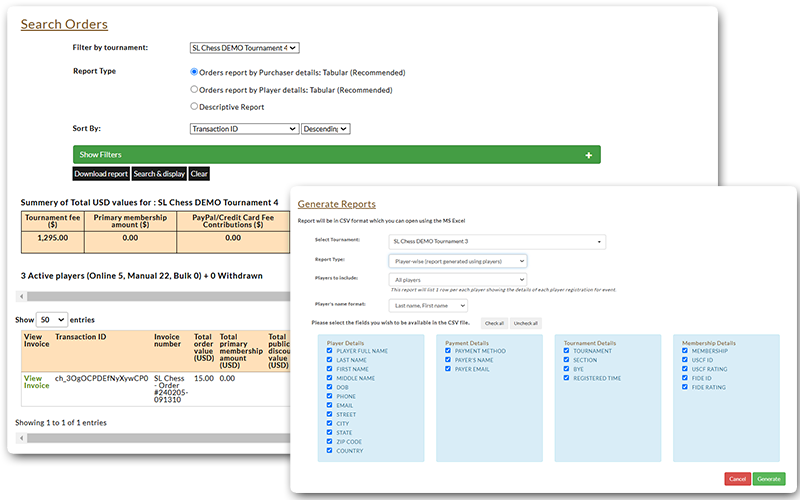
Task: Uncheck the PLAYER FULL NAME checkbox
Action: [x=329, y=351]
